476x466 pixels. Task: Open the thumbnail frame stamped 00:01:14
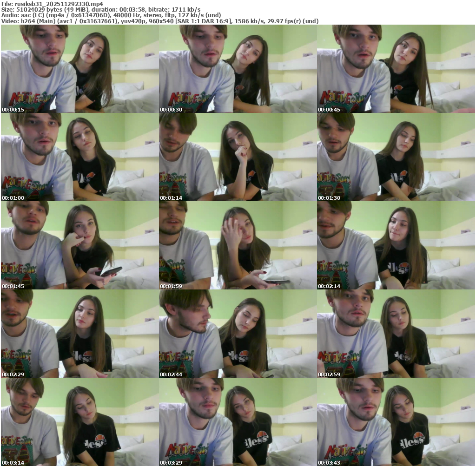(238, 157)
